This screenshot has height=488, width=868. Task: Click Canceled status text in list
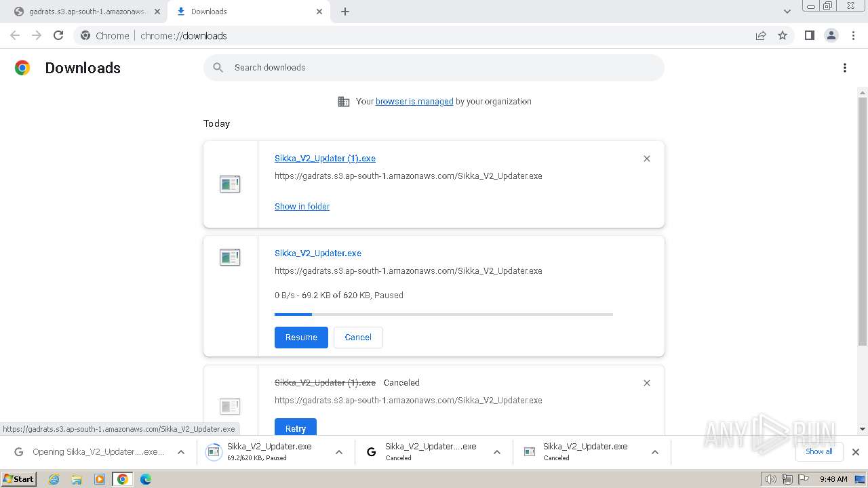401,383
